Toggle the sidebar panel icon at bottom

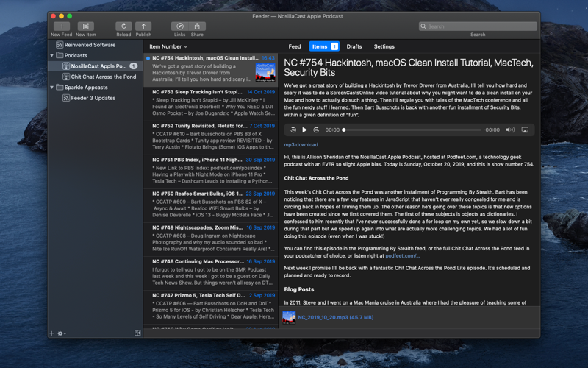point(137,333)
